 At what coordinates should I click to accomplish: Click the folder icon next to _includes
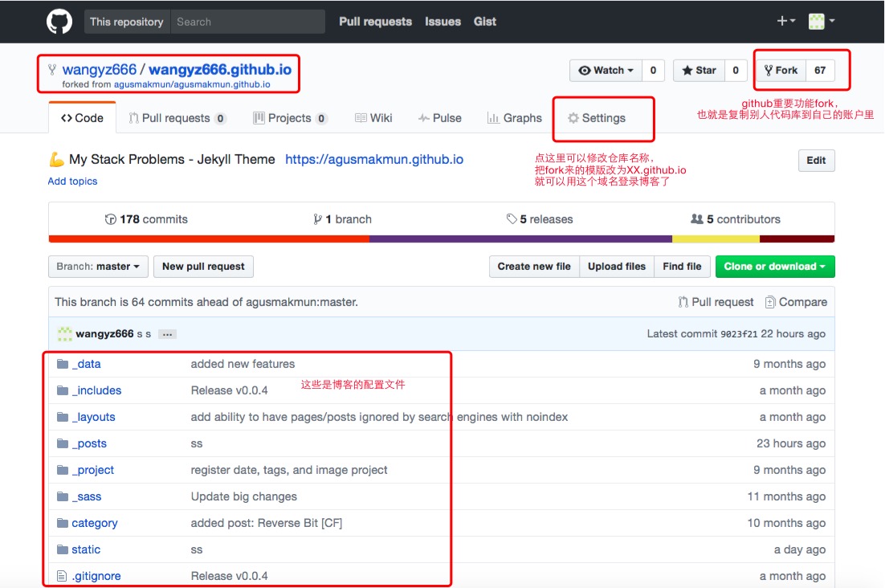(63, 390)
